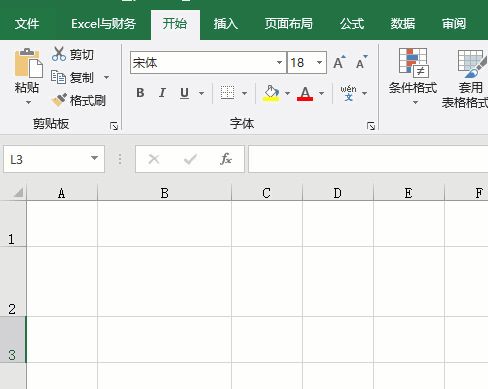Increase font size with larger A

pos(339,62)
